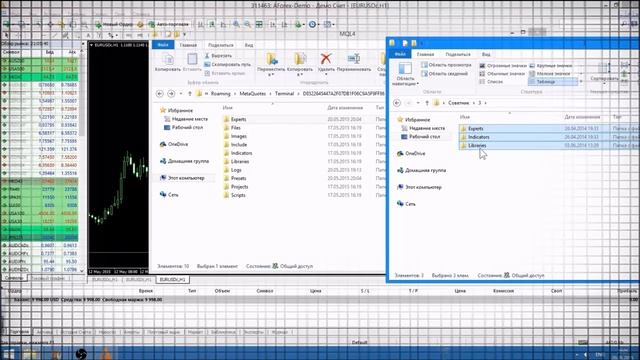Open the Область навигации dropdown

tap(405, 74)
